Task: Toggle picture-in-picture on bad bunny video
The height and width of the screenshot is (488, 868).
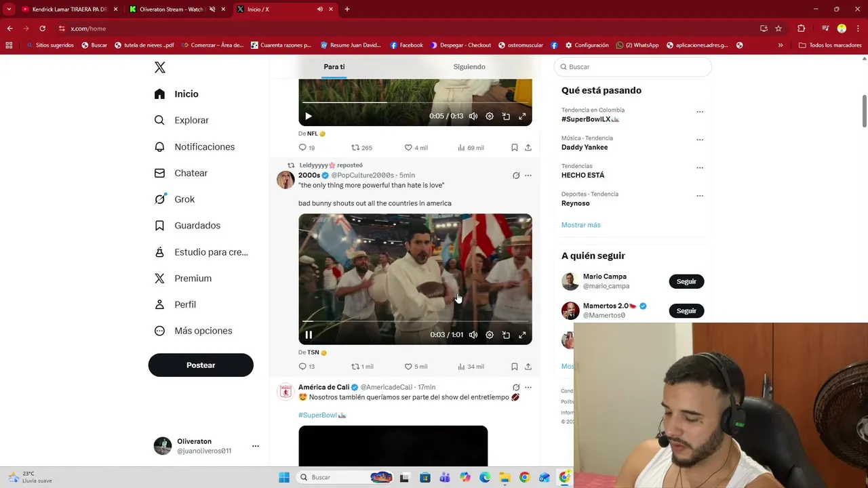Action: [x=506, y=335]
